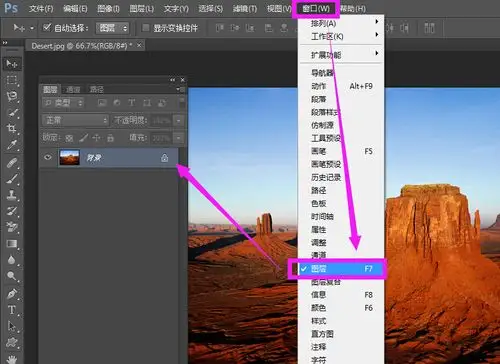The image size is (500, 364).
Task: Select the Hand tool
Action: click(12, 359)
